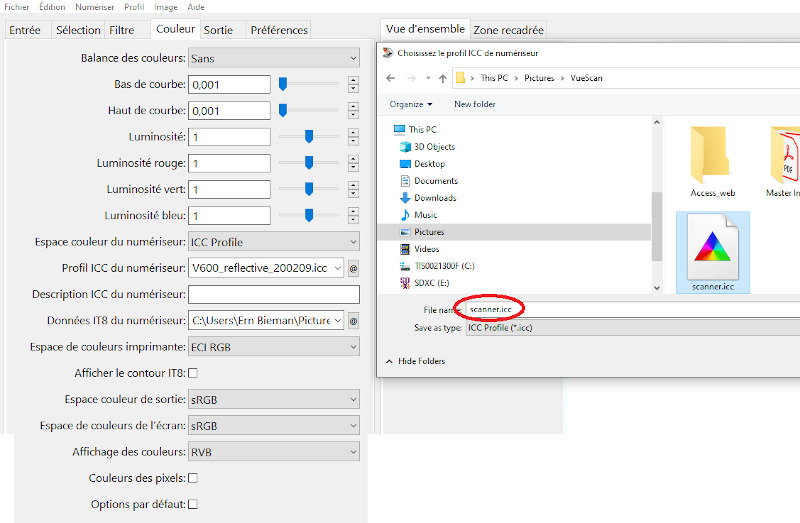Open the Access_web folder

712,158
